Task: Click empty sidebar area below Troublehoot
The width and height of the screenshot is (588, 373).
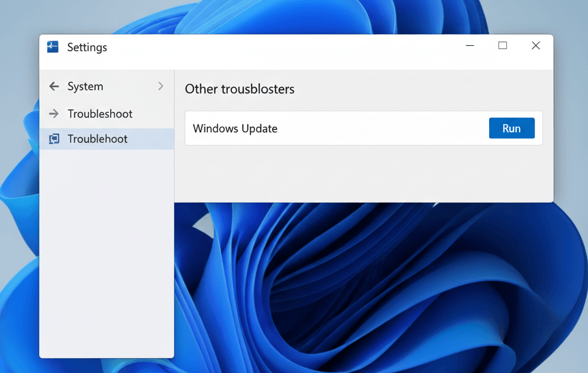Action: click(106, 252)
